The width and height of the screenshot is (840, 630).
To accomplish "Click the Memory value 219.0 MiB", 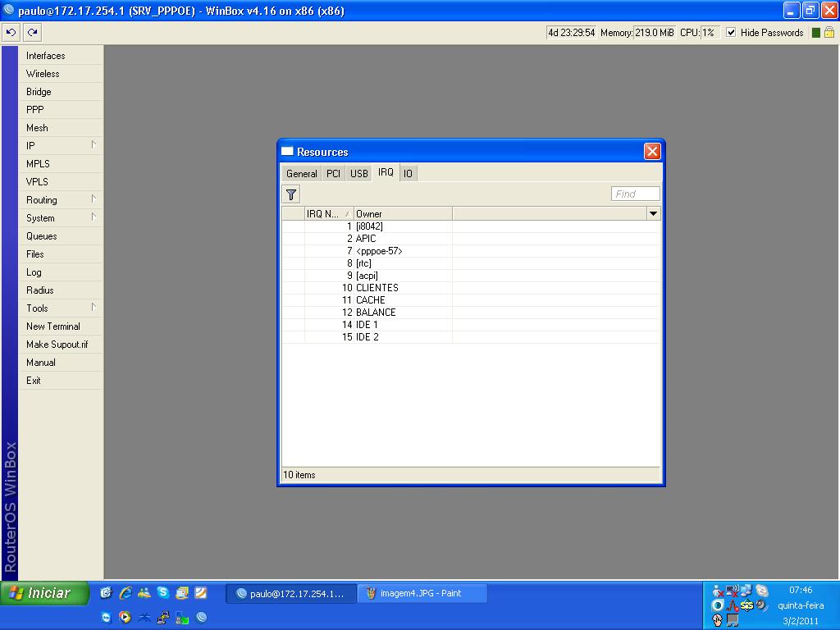I will tap(654, 33).
